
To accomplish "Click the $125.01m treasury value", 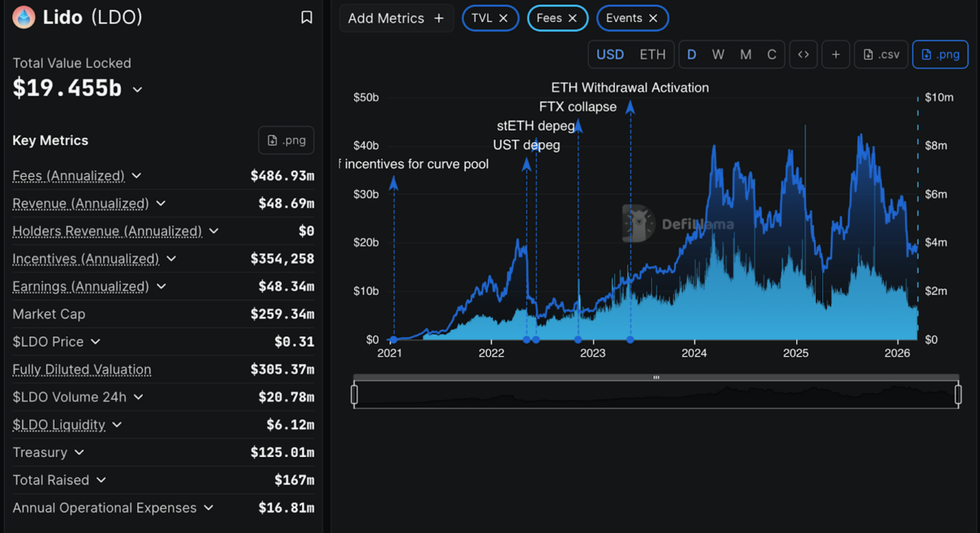I will coord(282,452).
